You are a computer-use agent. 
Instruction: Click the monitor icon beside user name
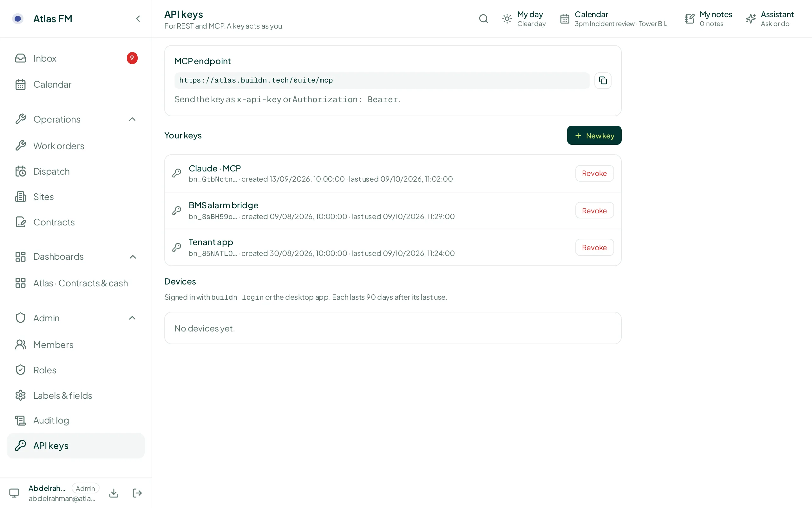pyautogui.click(x=14, y=493)
